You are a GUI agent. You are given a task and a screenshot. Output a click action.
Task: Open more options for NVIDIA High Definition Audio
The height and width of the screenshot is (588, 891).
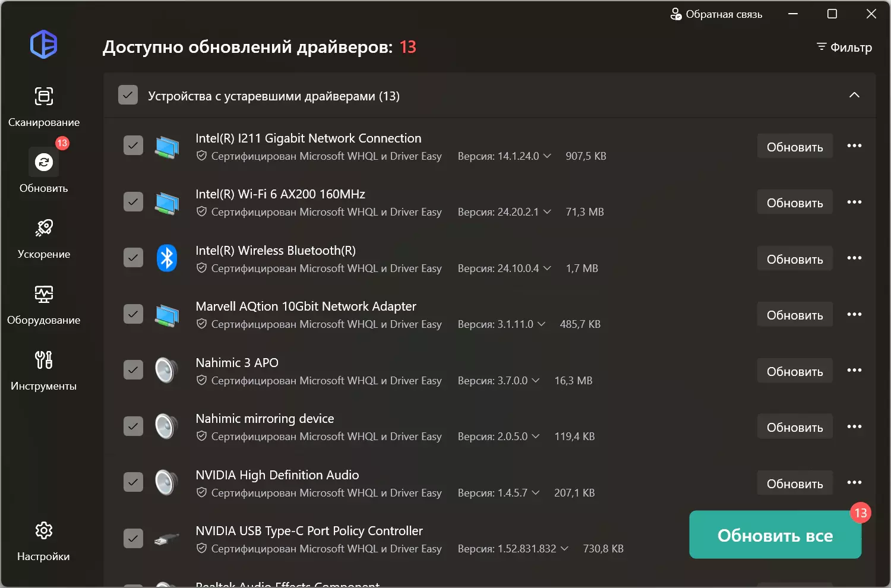click(854, 483)
